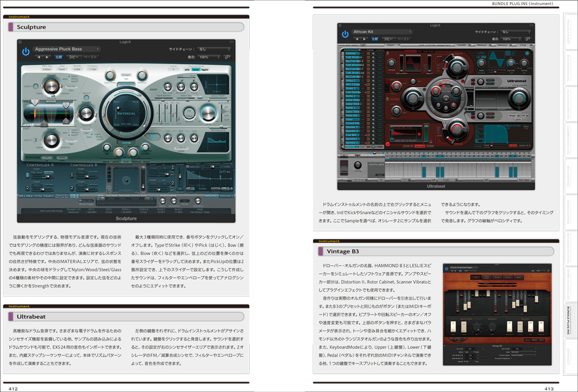Open the Expert tab in Vintage B3
578x392 pixels.
518,278
